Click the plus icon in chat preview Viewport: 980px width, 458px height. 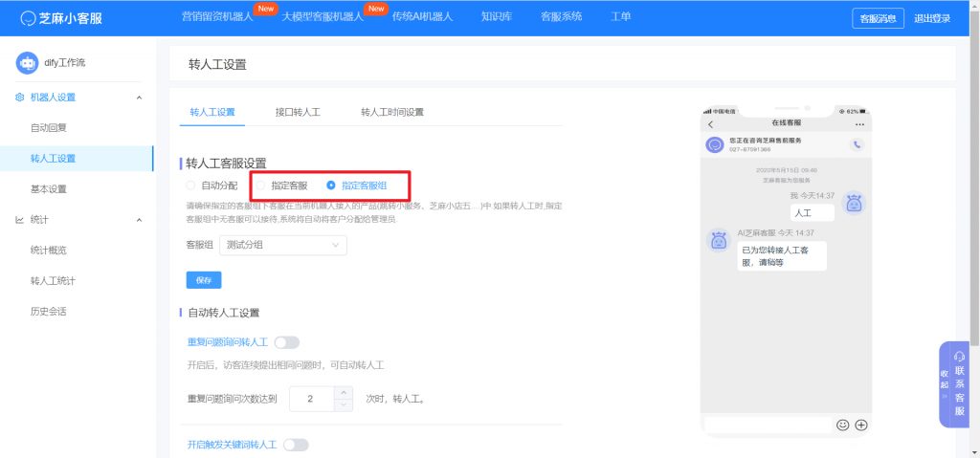(861, 425)
